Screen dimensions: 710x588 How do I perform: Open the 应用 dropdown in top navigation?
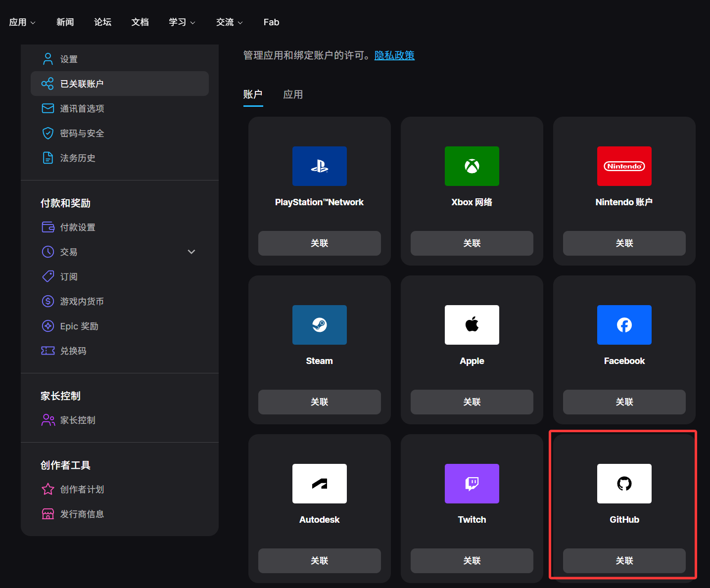(22, 22)
